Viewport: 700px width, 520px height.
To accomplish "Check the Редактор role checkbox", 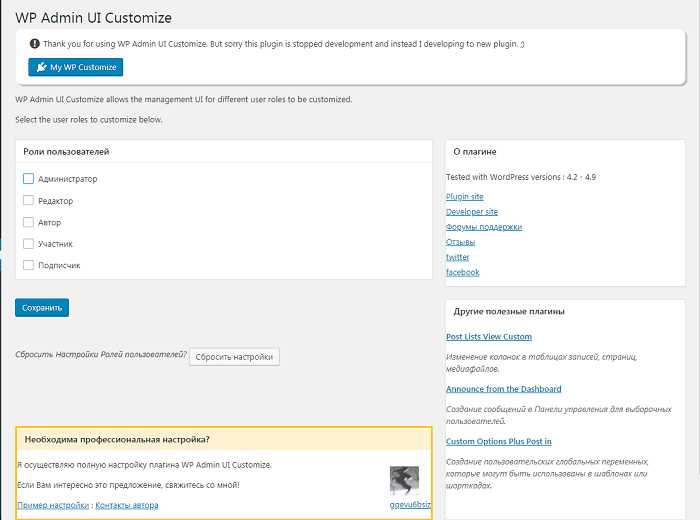I will tap(28, 200).
